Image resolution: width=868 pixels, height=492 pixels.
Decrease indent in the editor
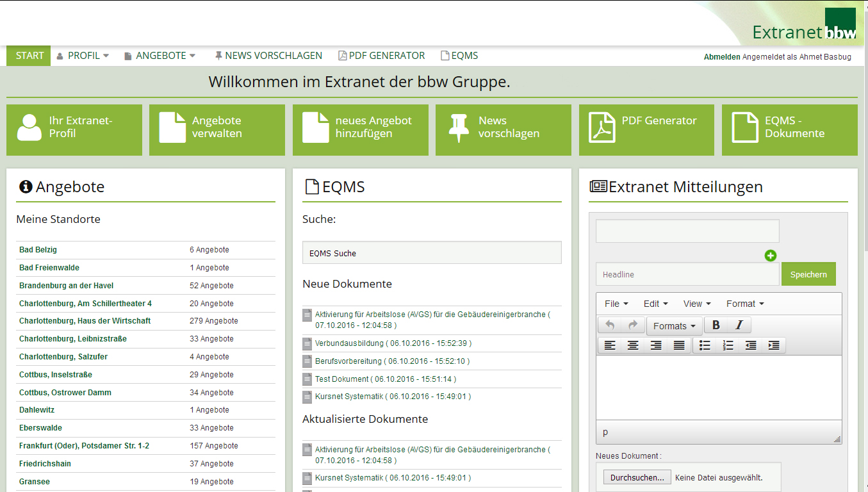[x=751, y=345]
